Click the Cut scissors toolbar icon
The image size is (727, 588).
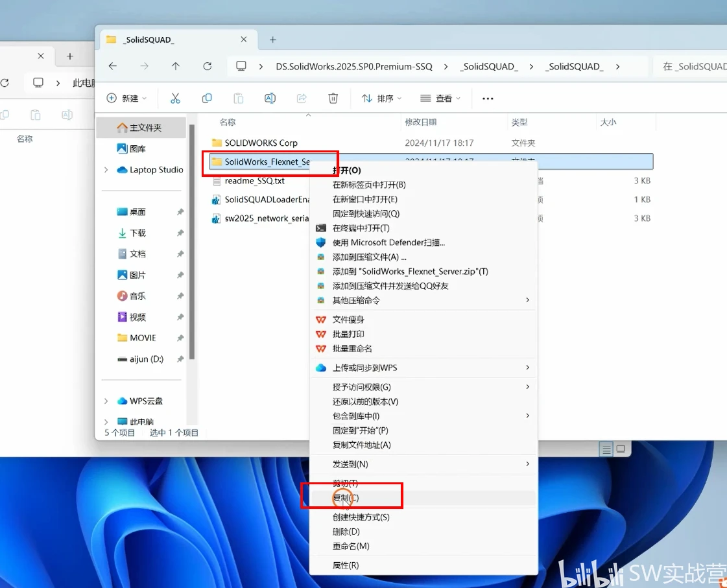pos(175,99)
